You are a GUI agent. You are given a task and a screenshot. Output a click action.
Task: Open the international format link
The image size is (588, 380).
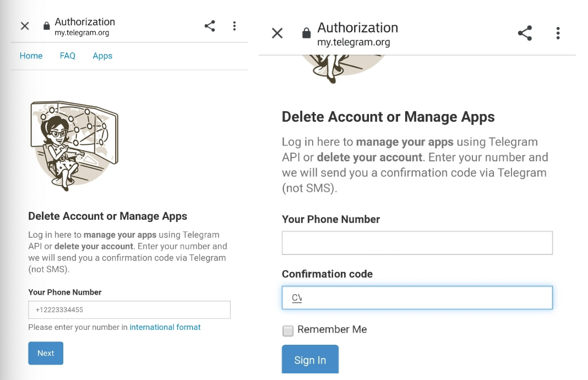[165, 327]
